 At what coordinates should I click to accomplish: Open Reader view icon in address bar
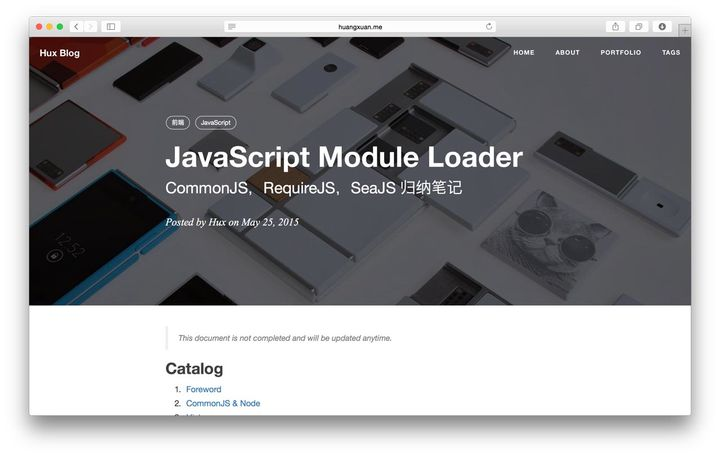pos(232,27)
